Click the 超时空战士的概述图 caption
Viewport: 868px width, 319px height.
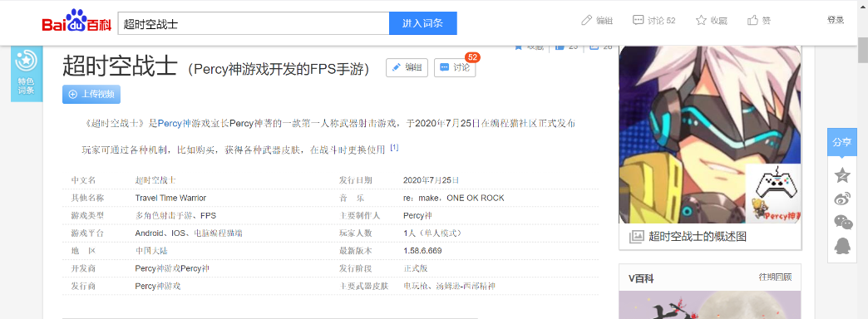698,237
